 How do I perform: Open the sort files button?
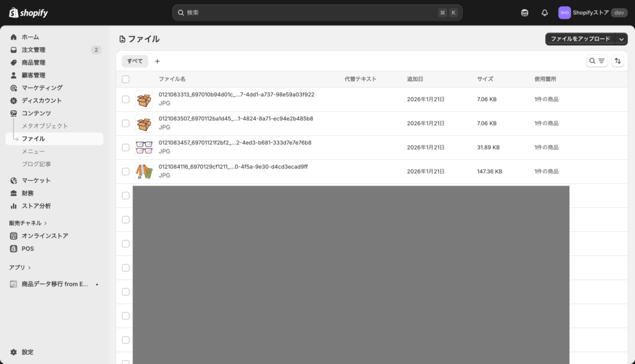pyautogui.click(x=618, y=61)
